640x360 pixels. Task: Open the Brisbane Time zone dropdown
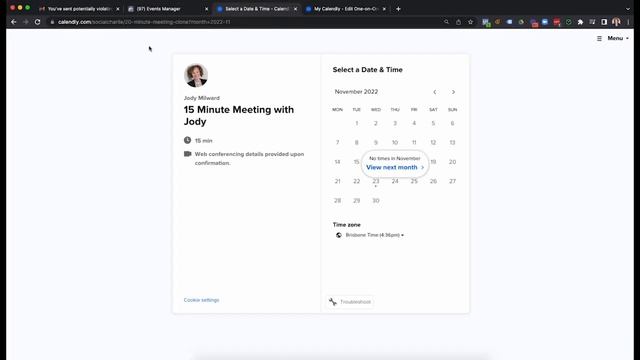click(x=374, y=235)
